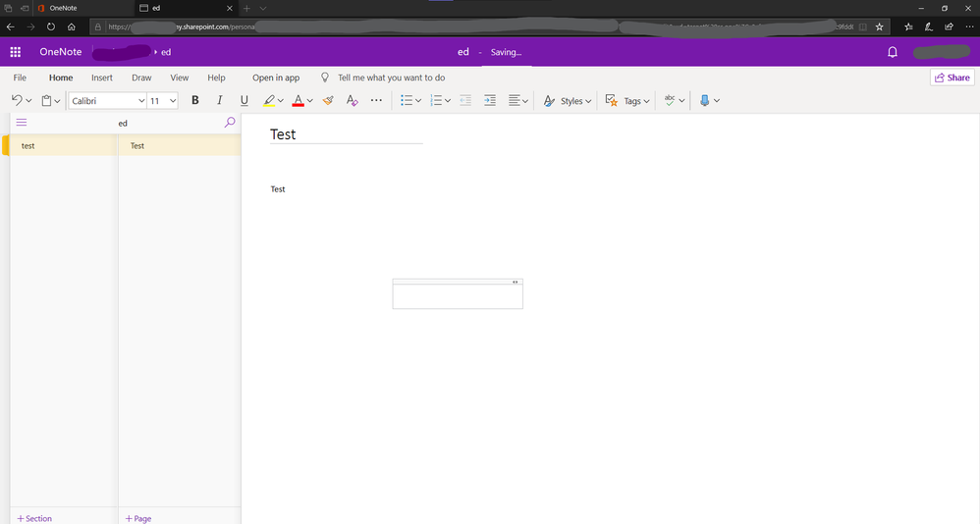Expand the font color dropdown arrow

pos(310,100)
